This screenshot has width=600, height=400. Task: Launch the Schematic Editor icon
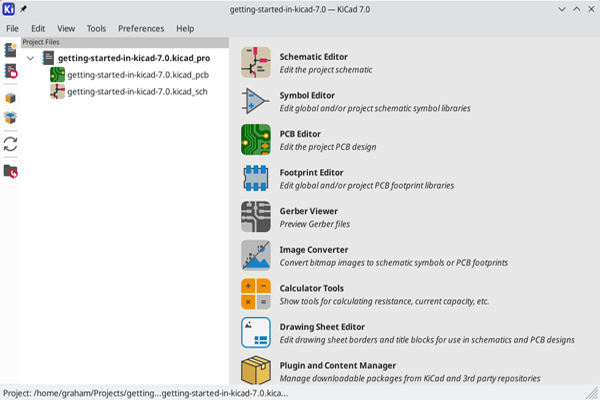coord(256,63)
